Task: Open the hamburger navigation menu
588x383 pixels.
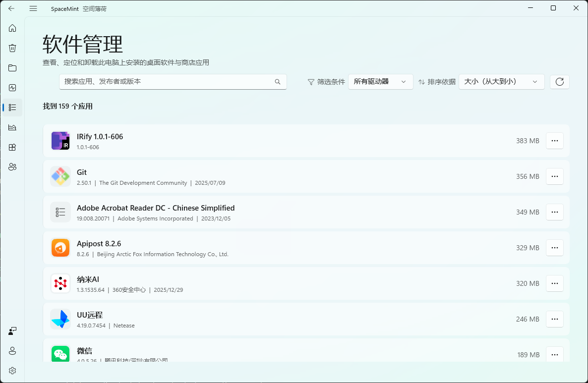Action: pyautogui.click(x=33, y=8)
